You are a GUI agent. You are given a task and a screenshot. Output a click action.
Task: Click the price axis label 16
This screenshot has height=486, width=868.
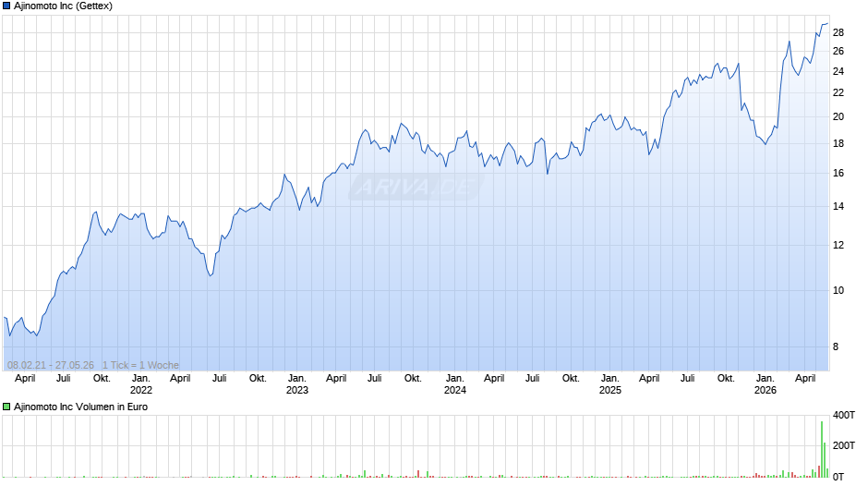[838, 173]
